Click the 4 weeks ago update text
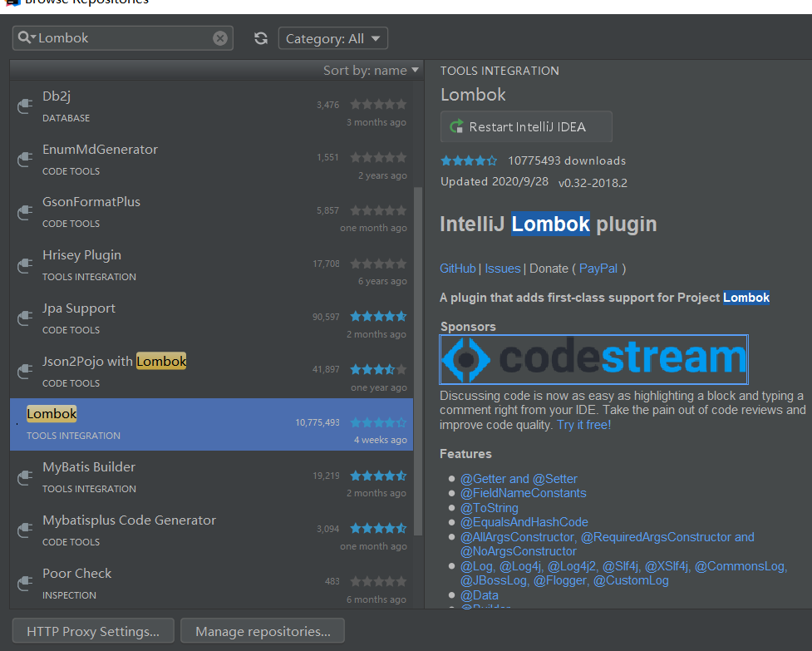This screenshot has width=812, height=651. (x=380, y=440)
